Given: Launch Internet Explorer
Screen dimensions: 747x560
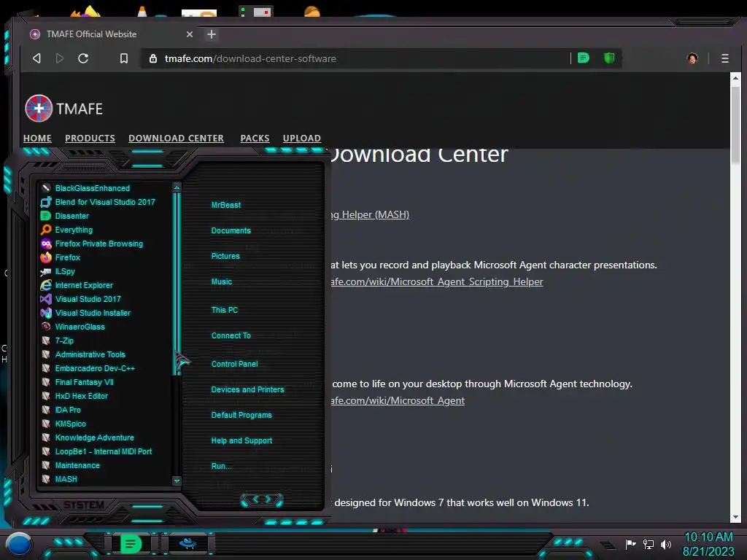Looking at the screenshot, I should (x=77, y=285).
